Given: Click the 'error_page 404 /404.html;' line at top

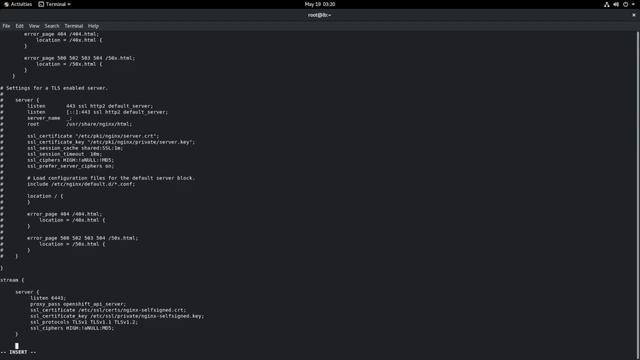Looking at the screenshot, I should click(x=61, y=34).
